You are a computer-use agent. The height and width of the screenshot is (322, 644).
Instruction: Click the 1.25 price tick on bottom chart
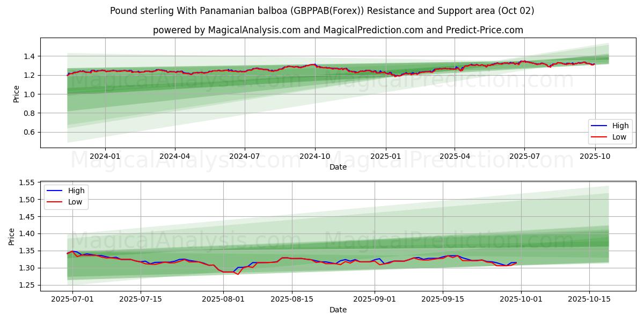26,285
